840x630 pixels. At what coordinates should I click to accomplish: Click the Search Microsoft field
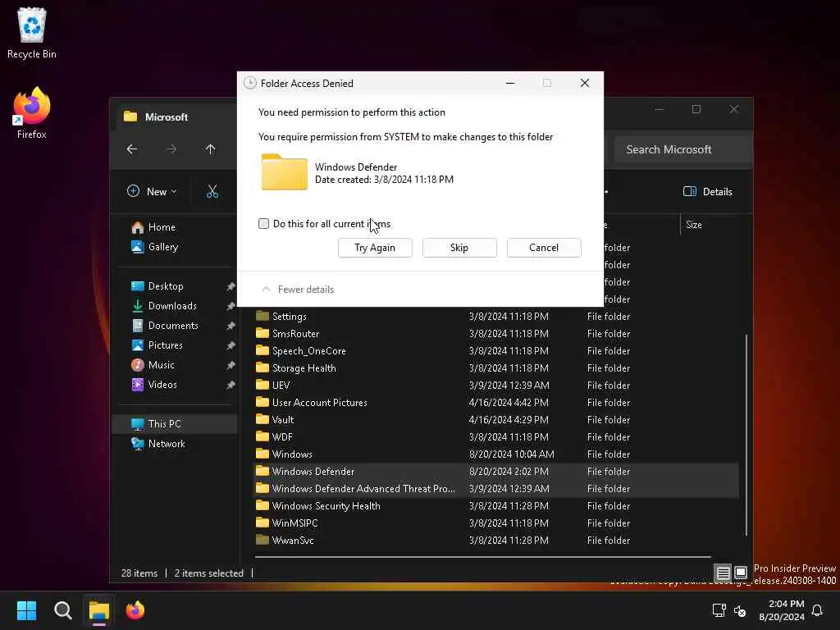pos(682,149)
